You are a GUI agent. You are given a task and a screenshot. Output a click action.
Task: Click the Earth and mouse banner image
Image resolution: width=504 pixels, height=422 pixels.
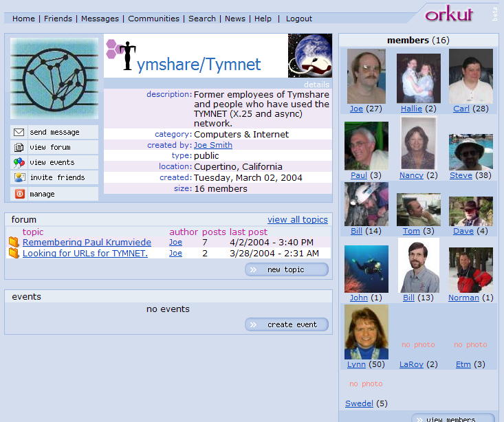[310, 56]
